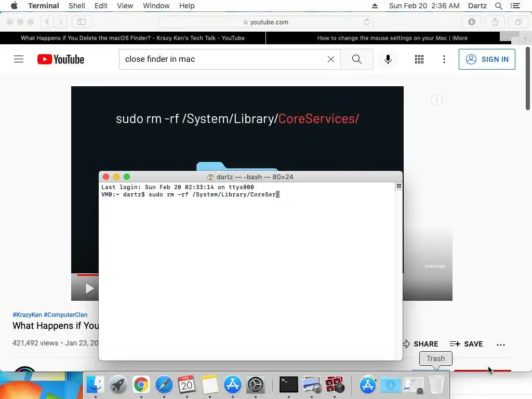Screen dimensions: 532x399
Task: Open Launchpad from the Dock
Action: [x=118, y=385]
